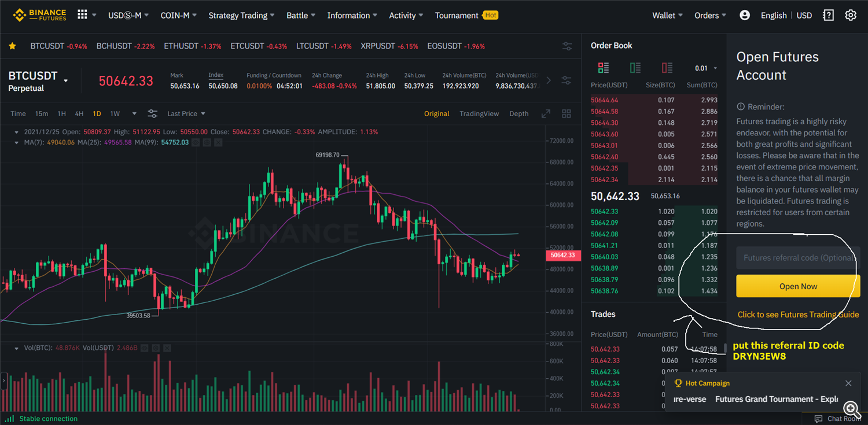Open the apps grid menu icon
This screenshot has width=868, height=425.
coord(82,15)
